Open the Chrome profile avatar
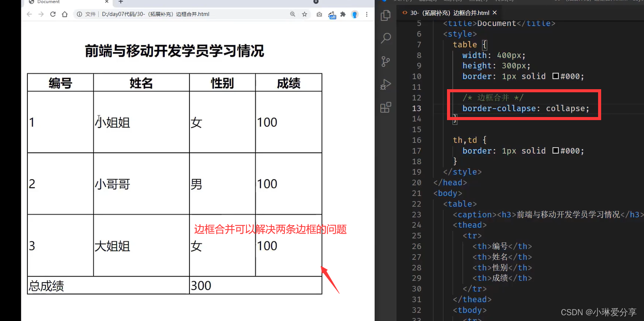Screen dimensions: 644x321 (355, 15)
